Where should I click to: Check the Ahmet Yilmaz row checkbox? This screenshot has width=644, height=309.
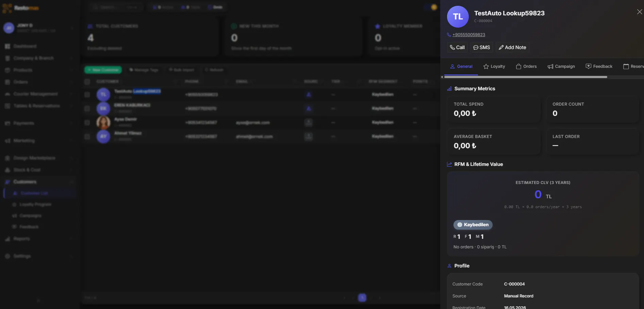87,137
